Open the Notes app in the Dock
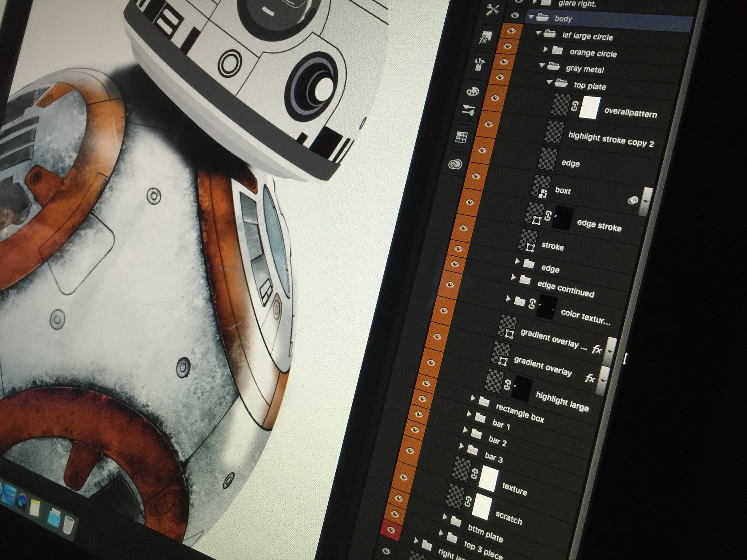This screenshot has height=560, width=747. point(35,507)
